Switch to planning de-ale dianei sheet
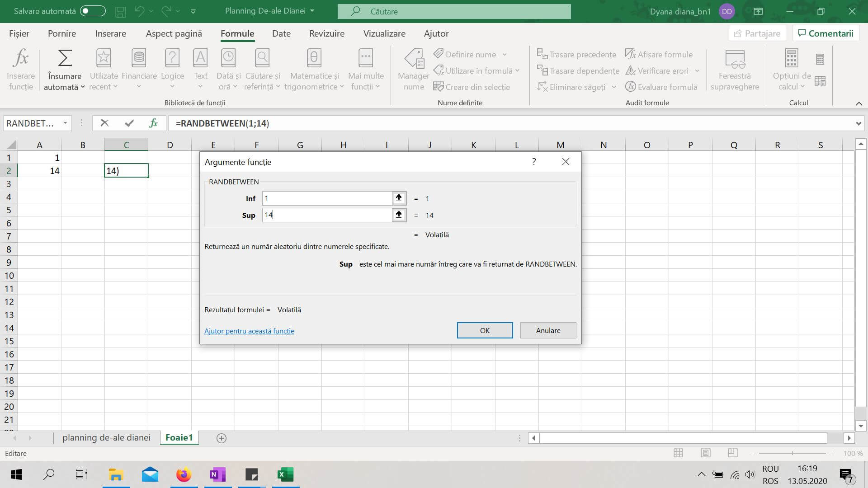Screen dimensions: 868x488 tap(106, 437)
